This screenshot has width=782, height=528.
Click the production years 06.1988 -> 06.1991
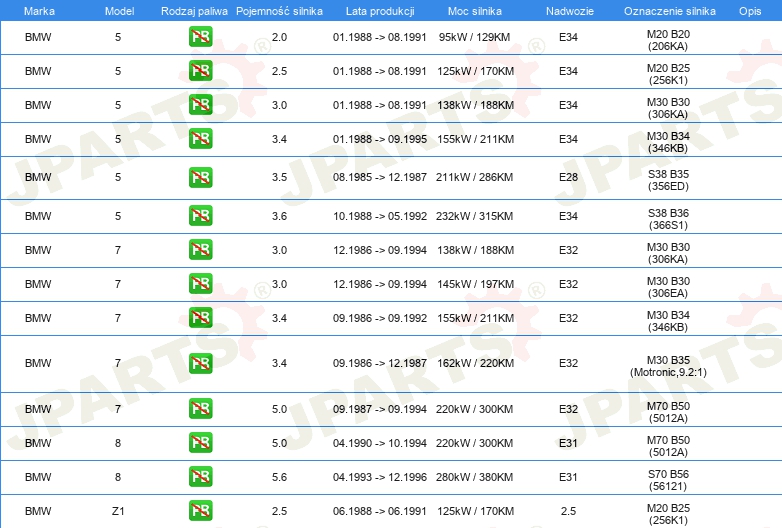pos(380,511)
